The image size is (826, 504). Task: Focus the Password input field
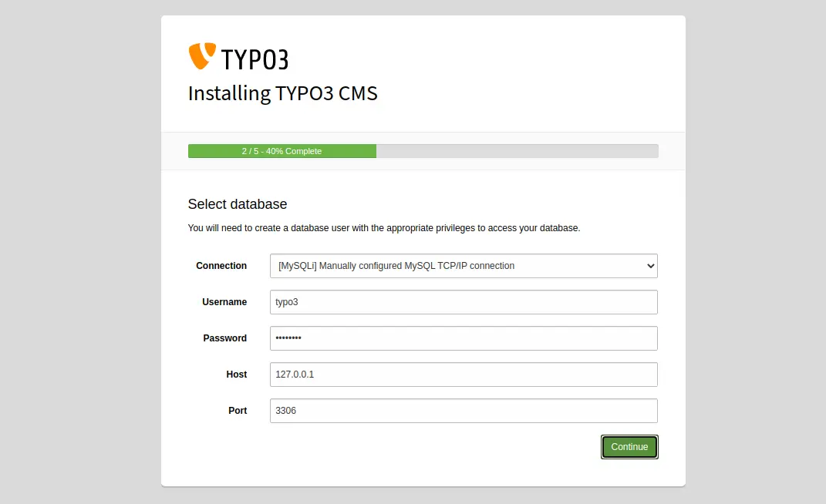pos(463,338)
